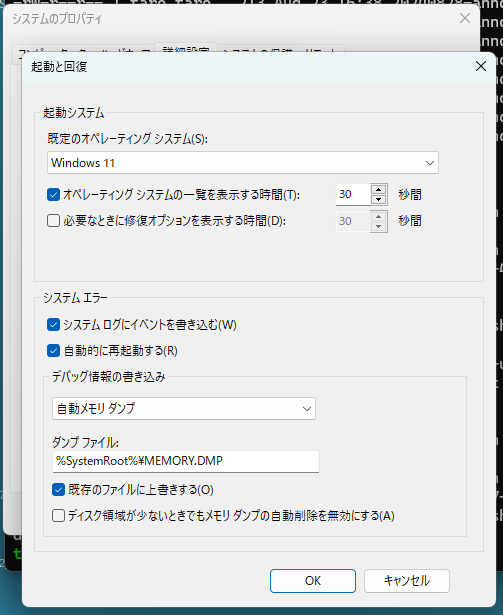Screen dimensions: 503x615
Task: Toggle システム ログにイベントを書き込む checkbox
Action: tap(53, 325)
